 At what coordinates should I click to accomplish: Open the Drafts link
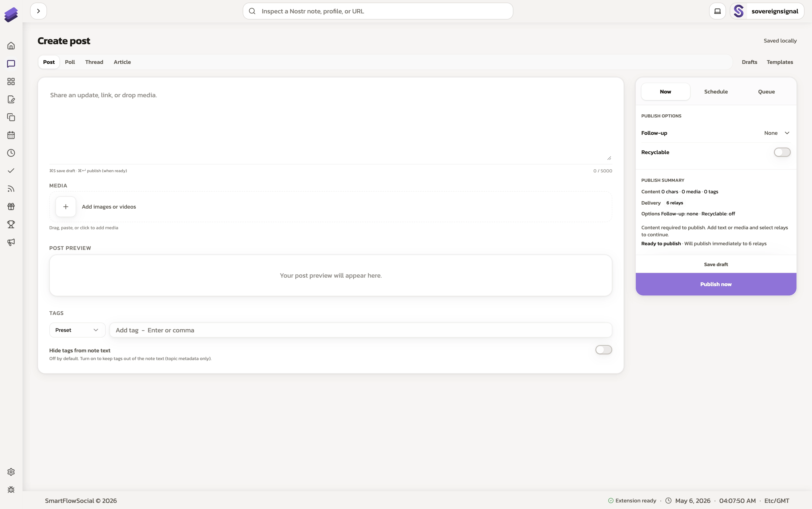tap(749, 62)
